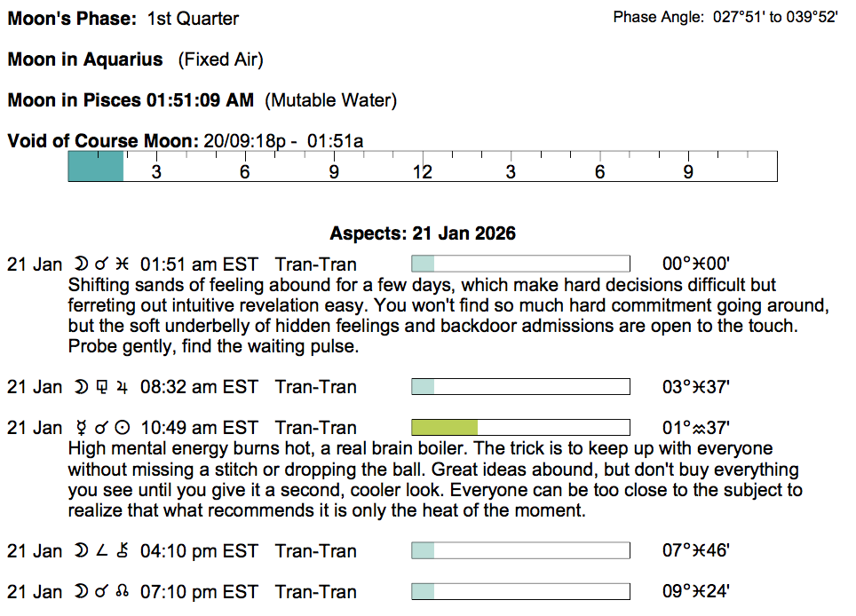Click the conjunction symbol in the 07:10 pm row
This screenshot has width=856, height=616.
[103, 592]
